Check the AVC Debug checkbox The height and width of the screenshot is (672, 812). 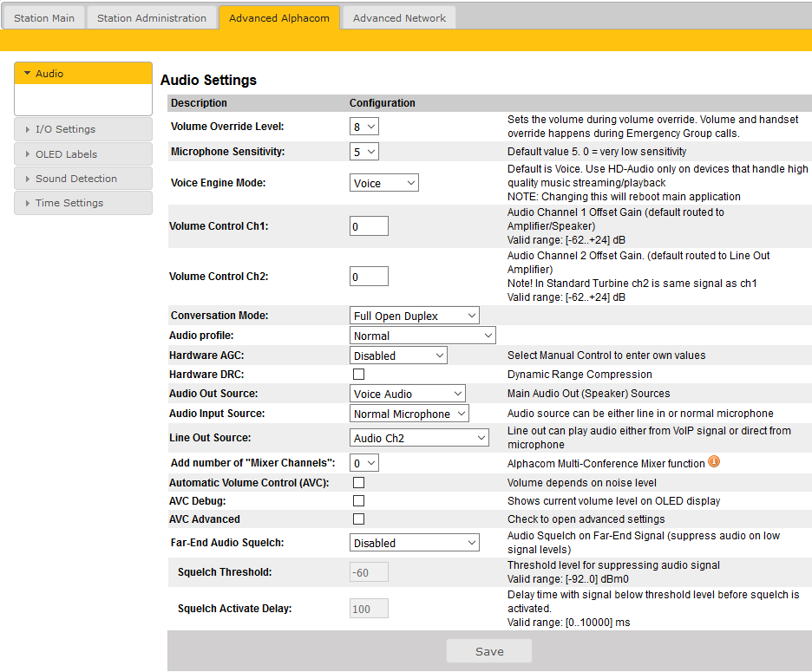pos(358,501)
